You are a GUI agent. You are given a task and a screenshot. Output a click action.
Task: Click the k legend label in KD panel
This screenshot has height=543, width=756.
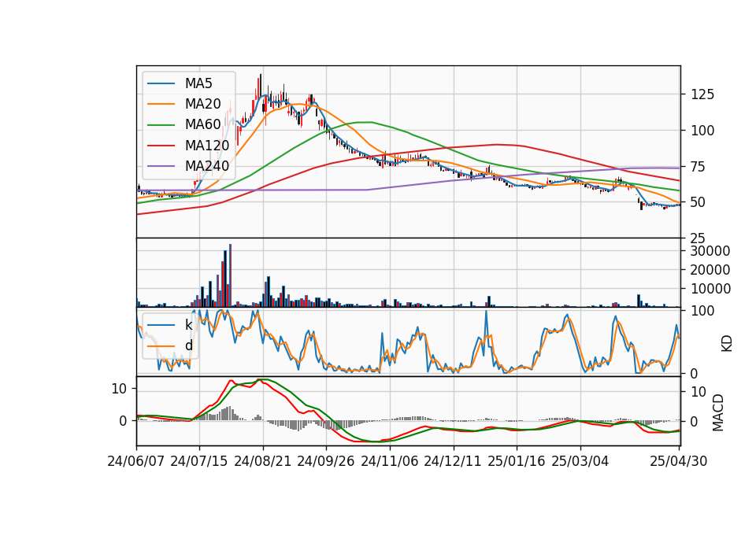pyautogui.click(x=188, y=325)
